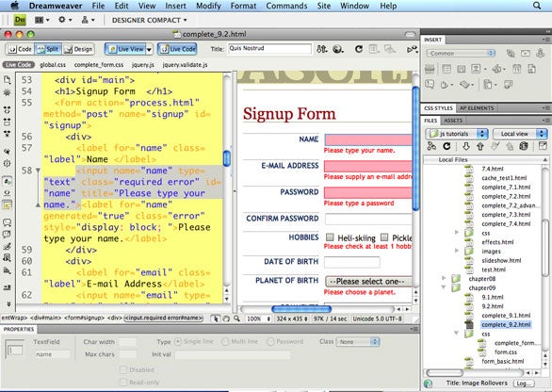Open related file global.css
Screen dimensions: 552x392
coord(53,65)
